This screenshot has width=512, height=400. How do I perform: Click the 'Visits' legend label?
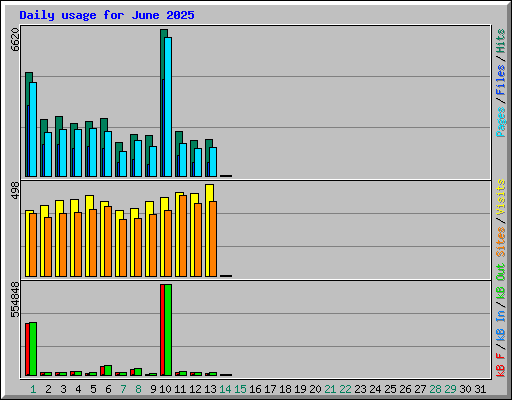501,198
